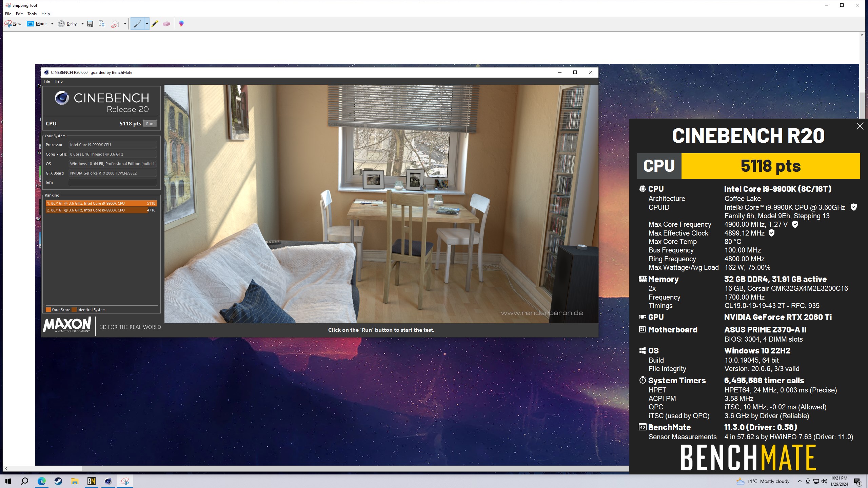This screenshot has height=488, width=868.
Task: Open Snipping Tool Help menu
Action: coord(45,14)
